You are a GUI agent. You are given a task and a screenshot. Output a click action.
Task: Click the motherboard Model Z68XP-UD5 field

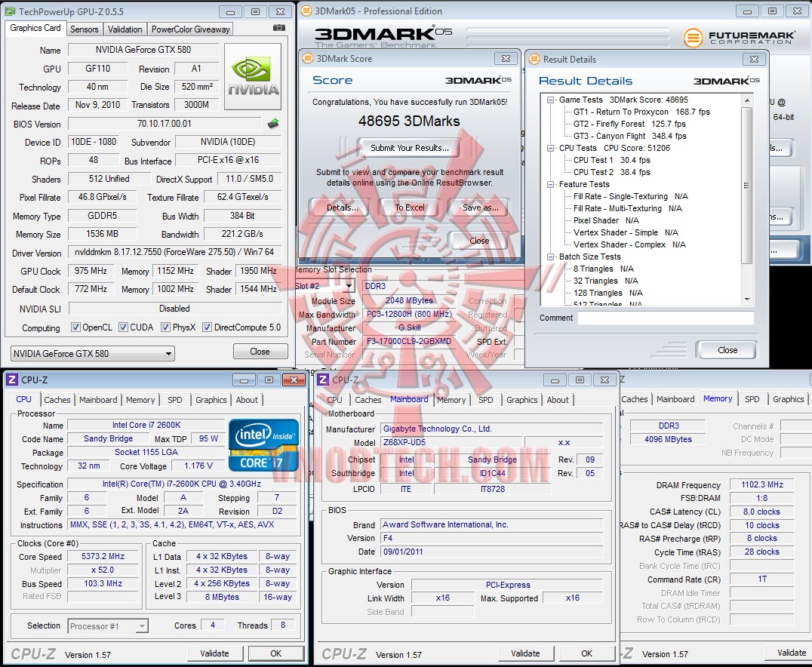[x=451, y=442]
